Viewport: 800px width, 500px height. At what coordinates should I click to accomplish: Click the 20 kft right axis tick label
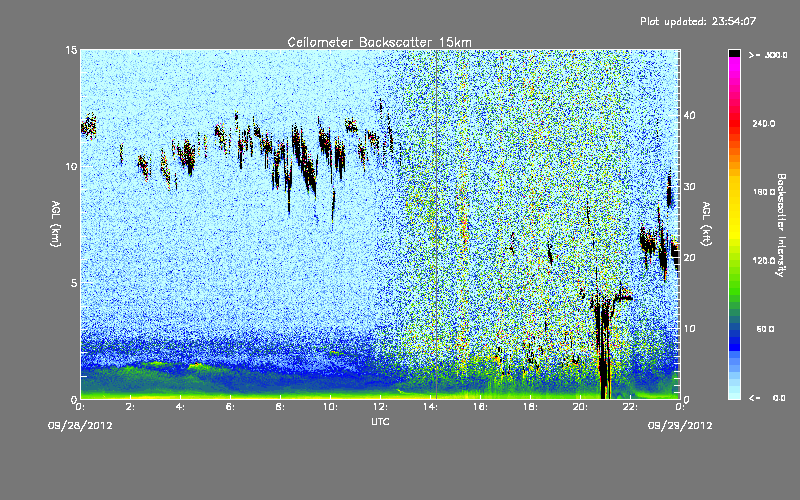[689, 258]
